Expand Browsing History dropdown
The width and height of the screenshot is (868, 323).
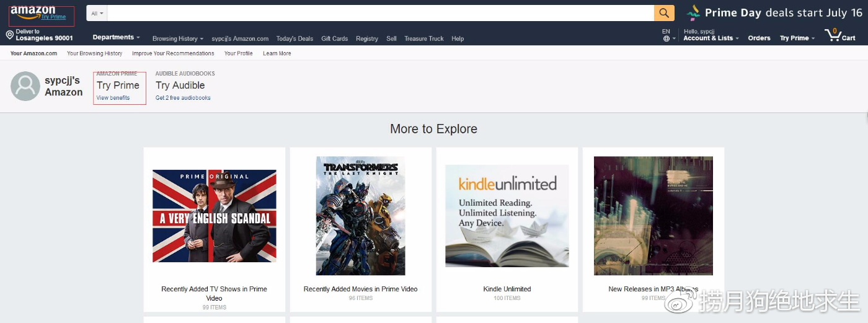coord(178,38)
